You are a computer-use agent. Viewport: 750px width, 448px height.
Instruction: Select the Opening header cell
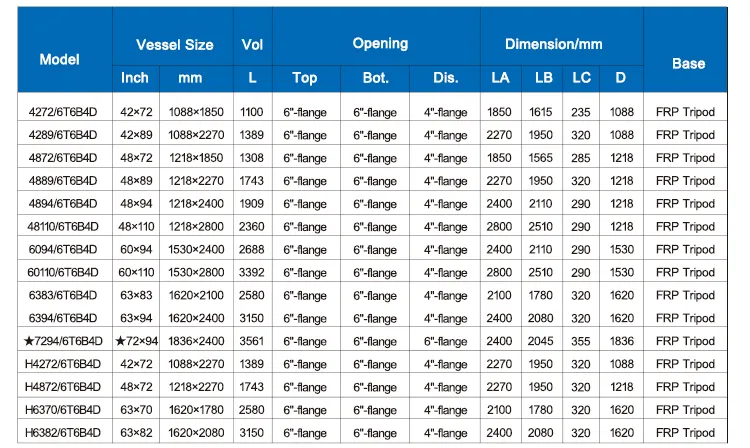[x=380, y=44]
